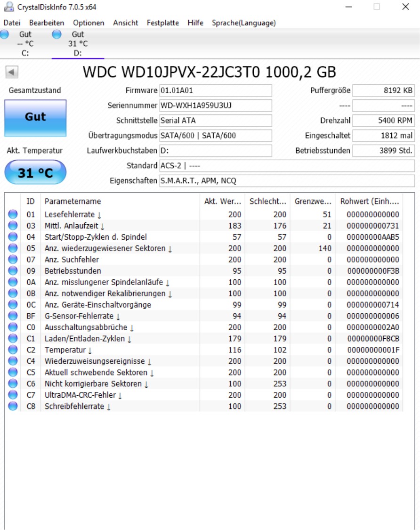Click the Schlecht... column header
This screenshot has height=530, width=420.
pyautogui.click(x=267, y=201)
